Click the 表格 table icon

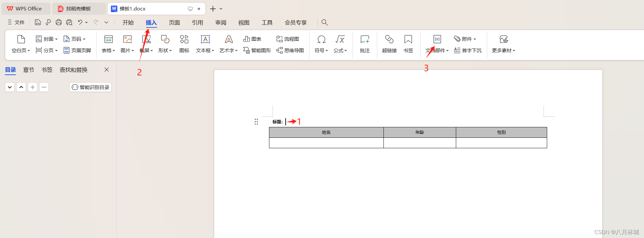click(x=108, y=40)
